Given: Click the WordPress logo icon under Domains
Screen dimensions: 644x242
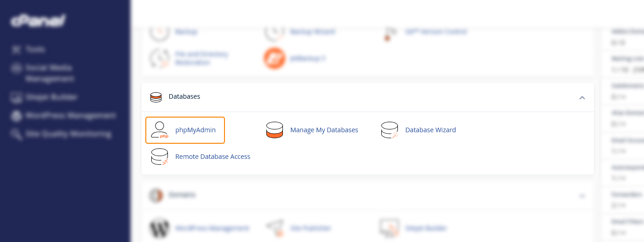Looking at the screenshot, I should point(160,228).
